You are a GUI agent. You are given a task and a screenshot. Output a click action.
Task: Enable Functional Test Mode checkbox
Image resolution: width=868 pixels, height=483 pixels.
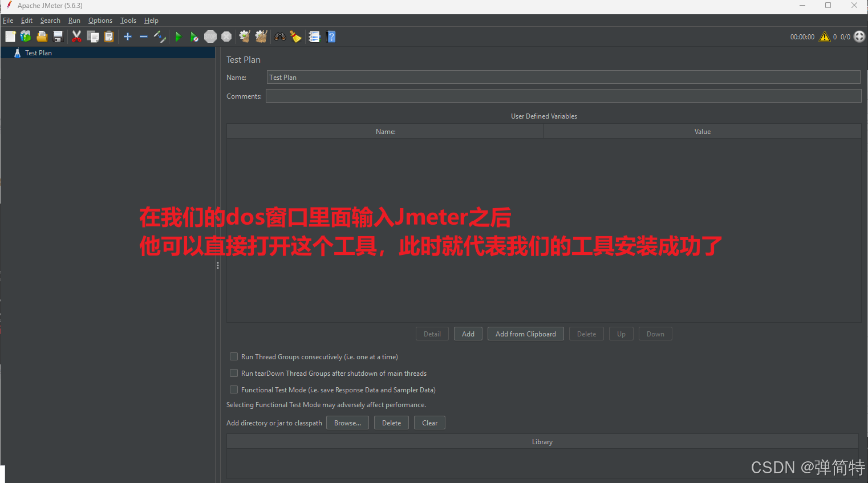click(234, 389)
